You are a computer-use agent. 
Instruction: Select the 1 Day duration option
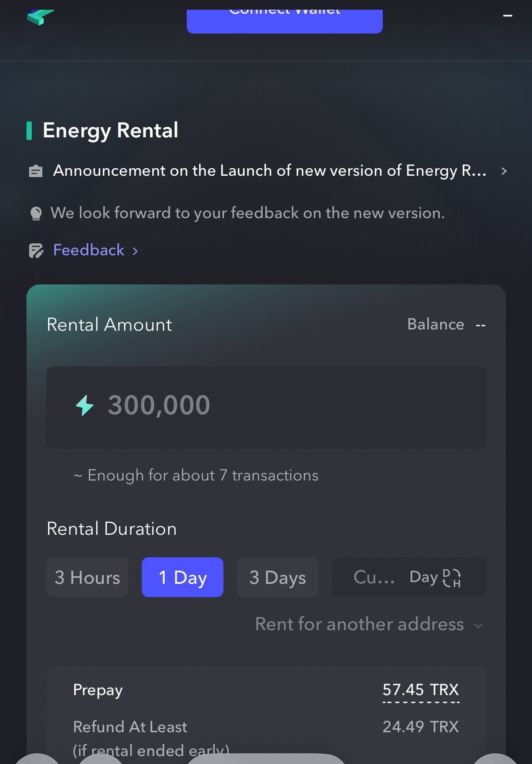tap(182, 578)
